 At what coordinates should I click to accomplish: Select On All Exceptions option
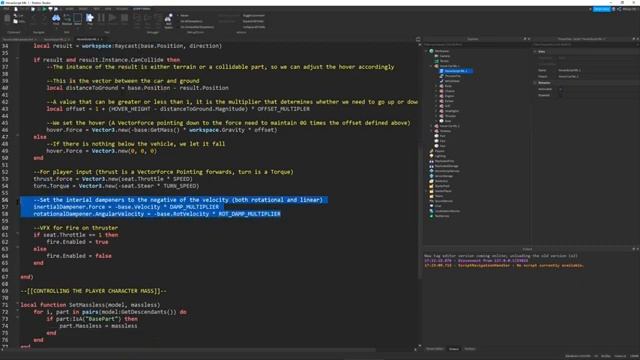pyautogui.click(x=191, y=21)
